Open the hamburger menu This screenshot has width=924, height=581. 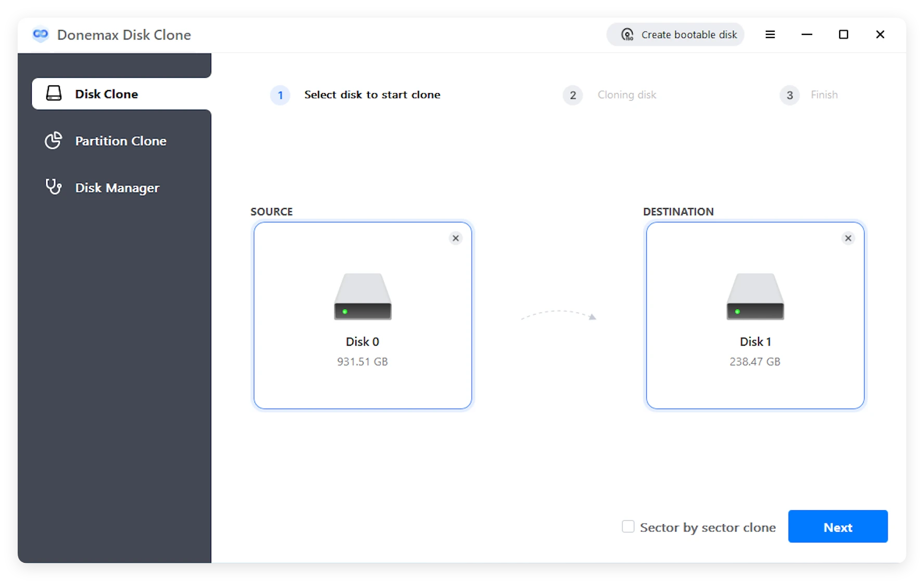click(x=771, y=34)
